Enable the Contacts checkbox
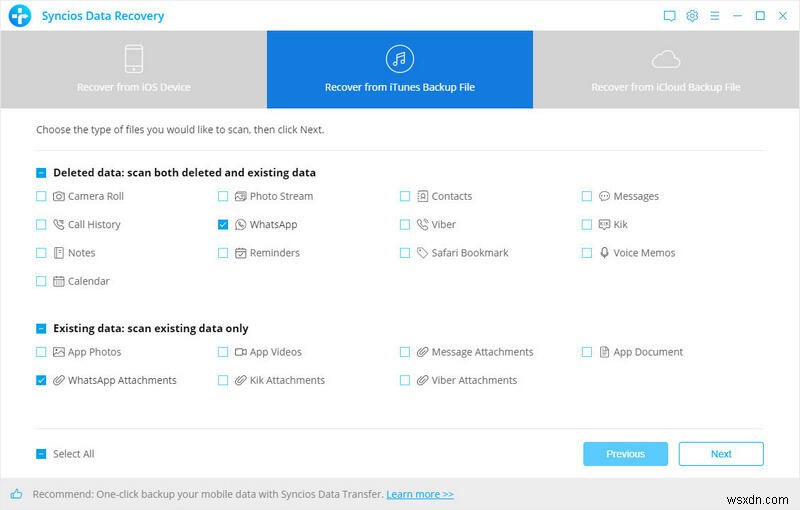 click(x=405, y=196)
